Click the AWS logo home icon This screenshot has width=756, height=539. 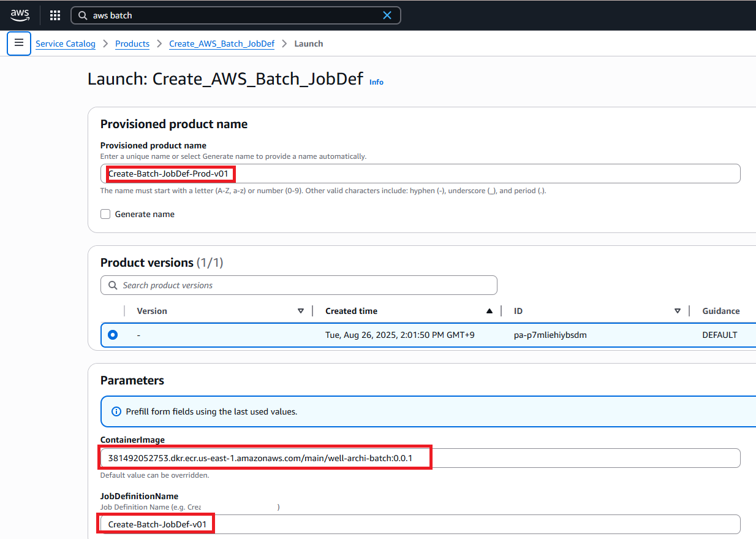click(x=20, y=15)
